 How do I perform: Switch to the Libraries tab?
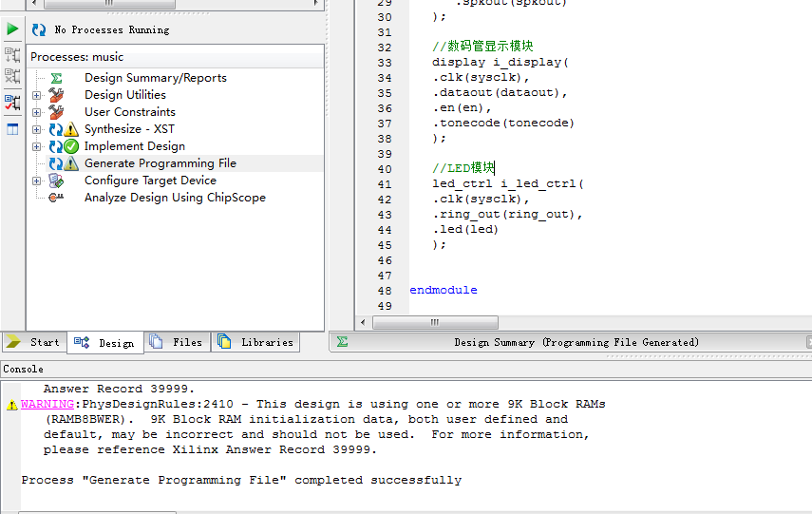pyautogui.click(x=255, y=342)
